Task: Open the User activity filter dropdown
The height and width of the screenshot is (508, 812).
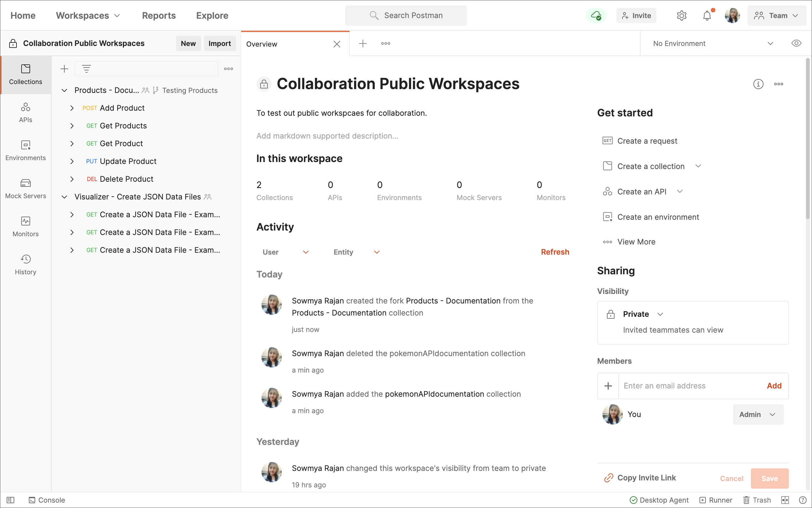Action: click(285, 252)
